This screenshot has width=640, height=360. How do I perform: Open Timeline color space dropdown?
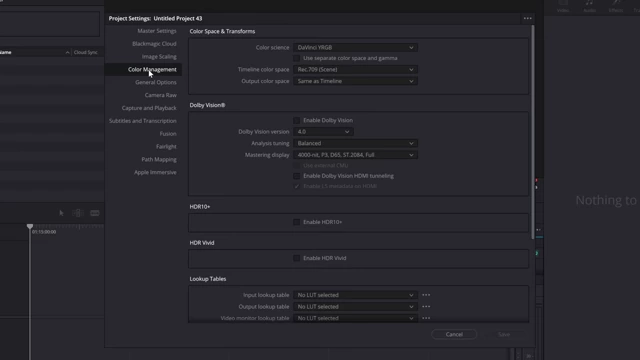[x=355, y=69]
